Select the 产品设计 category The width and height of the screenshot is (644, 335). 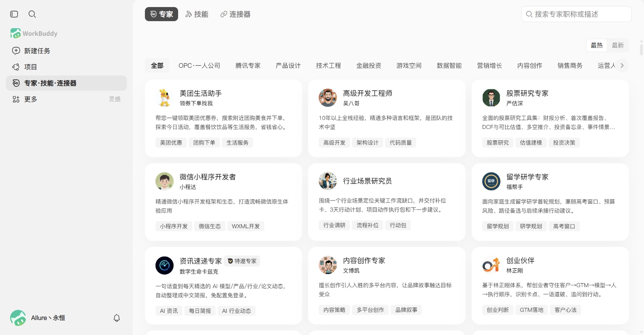point(288,65)
